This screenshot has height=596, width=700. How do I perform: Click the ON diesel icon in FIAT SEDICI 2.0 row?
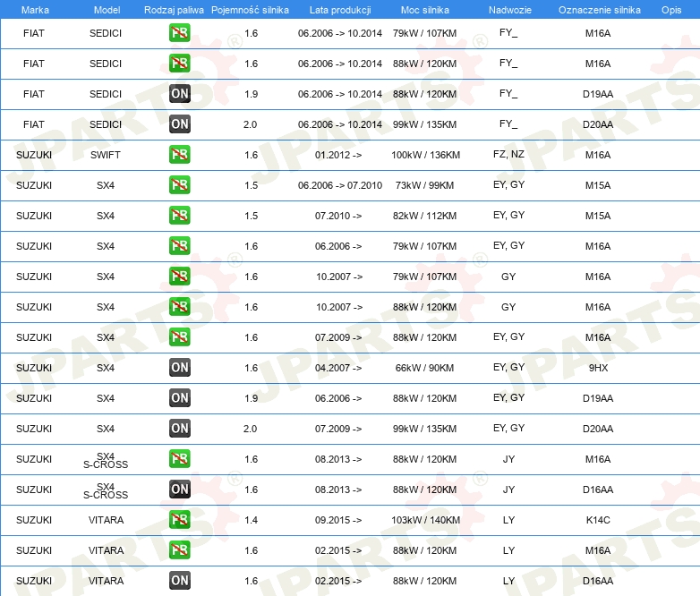[179, 124]
